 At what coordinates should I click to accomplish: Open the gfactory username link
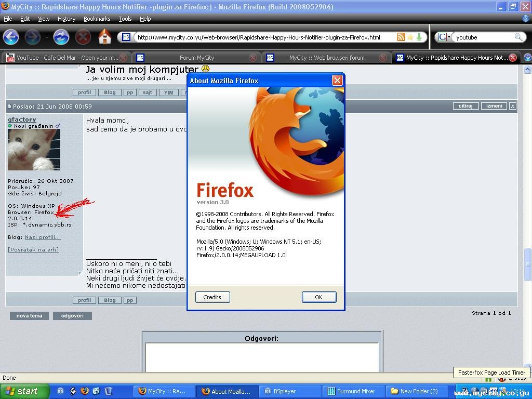(22, 119)
